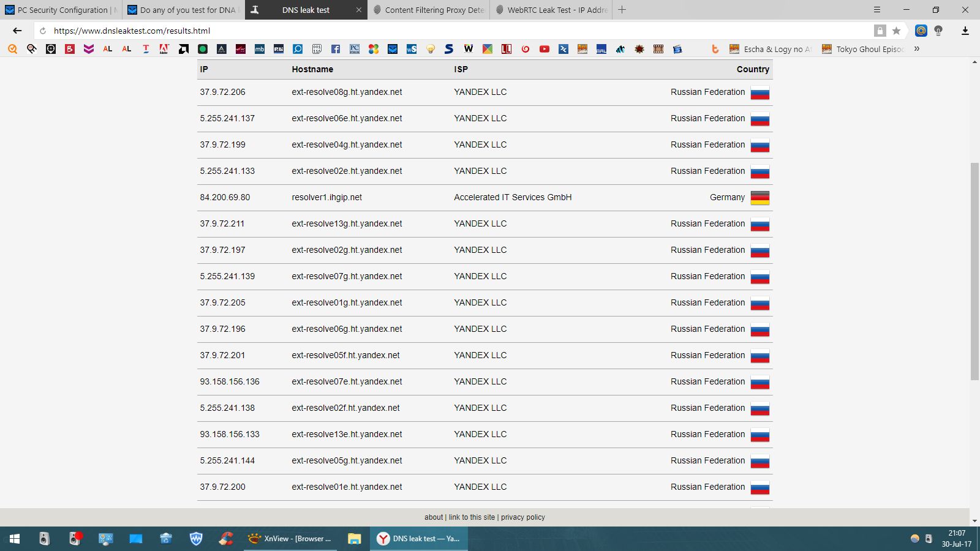The height and width of the screenshot is (551, 980).
Task: Focus the address bar URL field
Action: click(459, 31)
